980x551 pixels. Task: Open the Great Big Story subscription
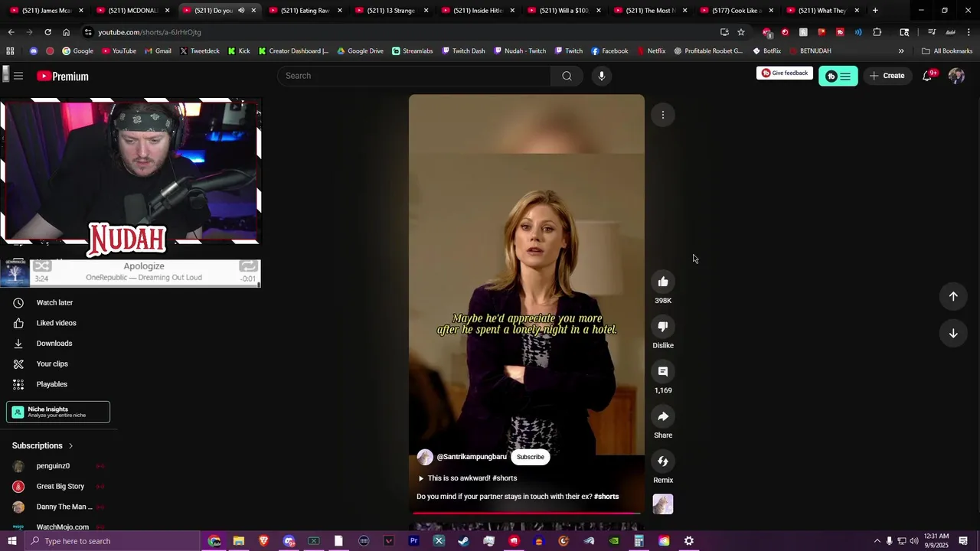click(60, 487)
